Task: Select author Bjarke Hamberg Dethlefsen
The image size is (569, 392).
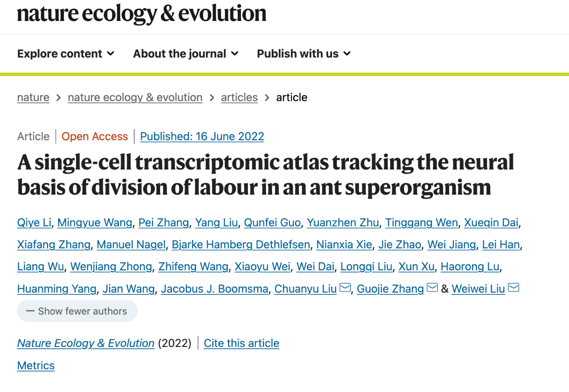Action: click(241, 245)
